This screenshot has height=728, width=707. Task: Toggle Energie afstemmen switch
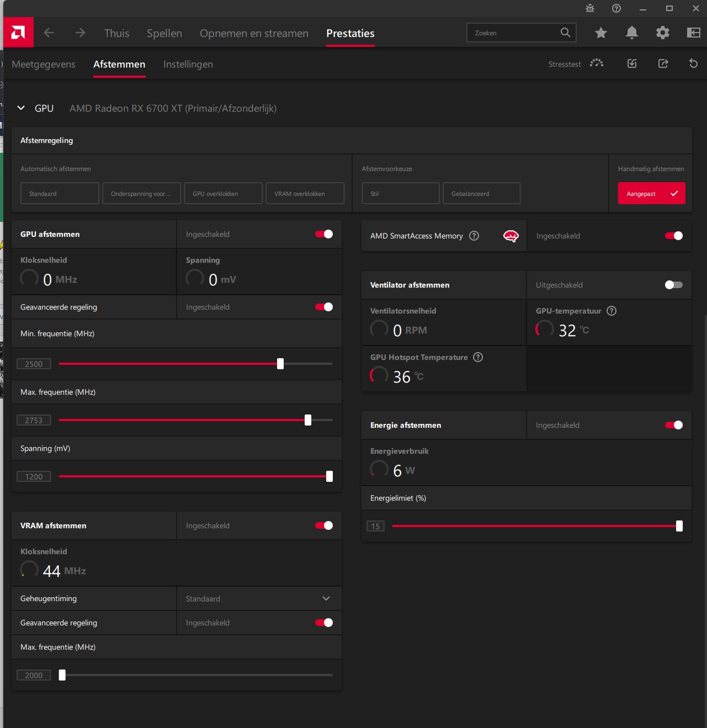[674, 425]
